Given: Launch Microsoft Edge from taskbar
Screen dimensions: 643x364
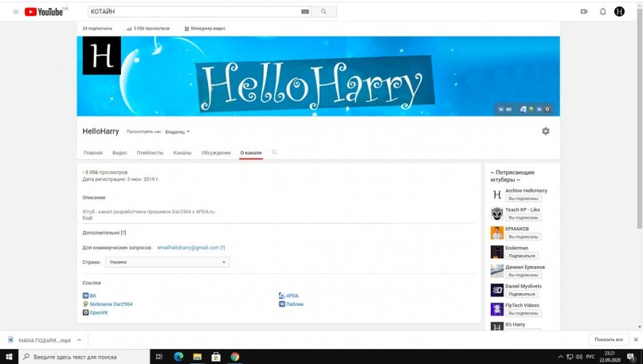Looking at the screenshot, I should click(x=178, y=357).
